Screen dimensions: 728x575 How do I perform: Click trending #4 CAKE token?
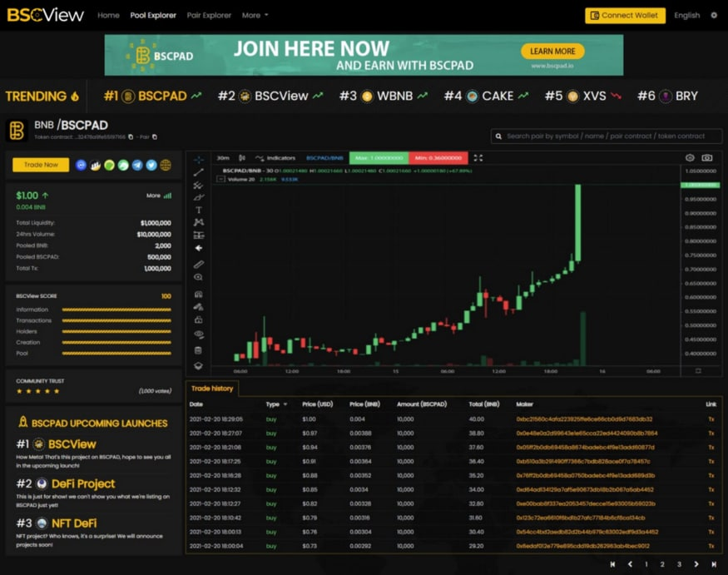coord(486,97)
